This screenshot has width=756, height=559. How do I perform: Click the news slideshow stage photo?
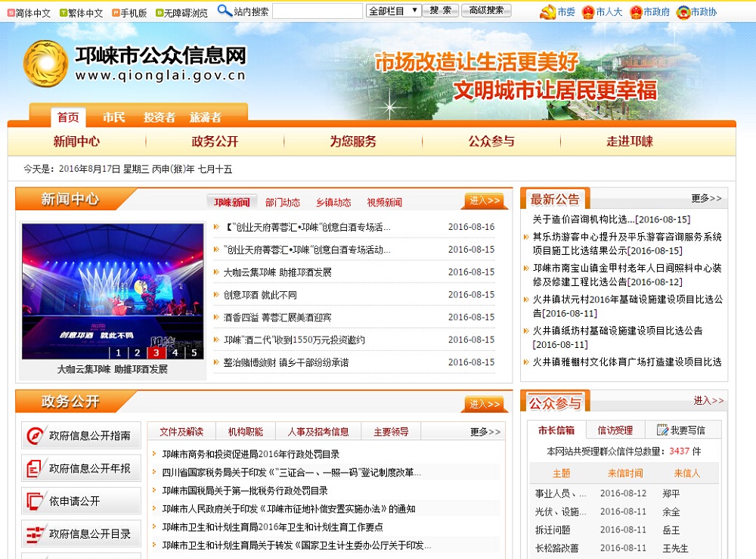click(113, 290)
